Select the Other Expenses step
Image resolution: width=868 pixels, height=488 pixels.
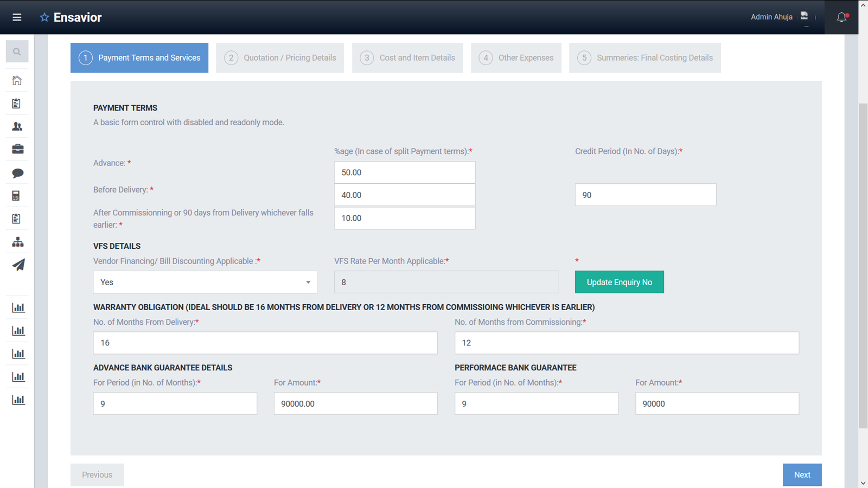coord(516,57)
